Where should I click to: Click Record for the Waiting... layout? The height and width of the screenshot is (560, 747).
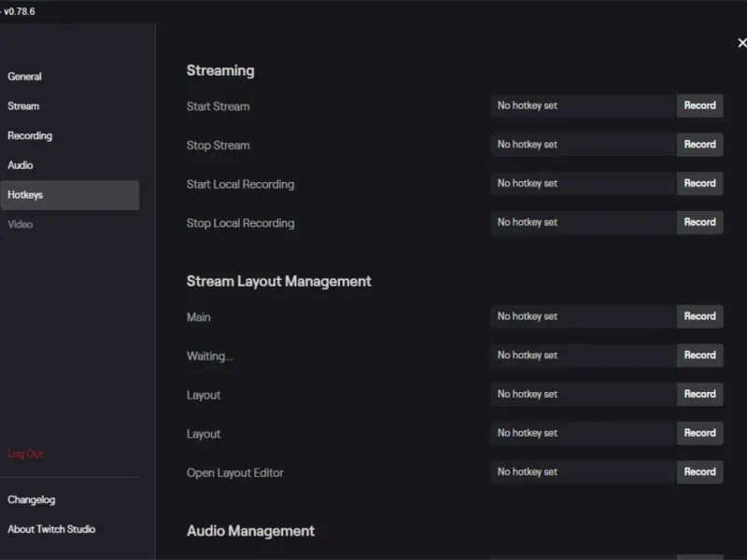pos(699,356)
